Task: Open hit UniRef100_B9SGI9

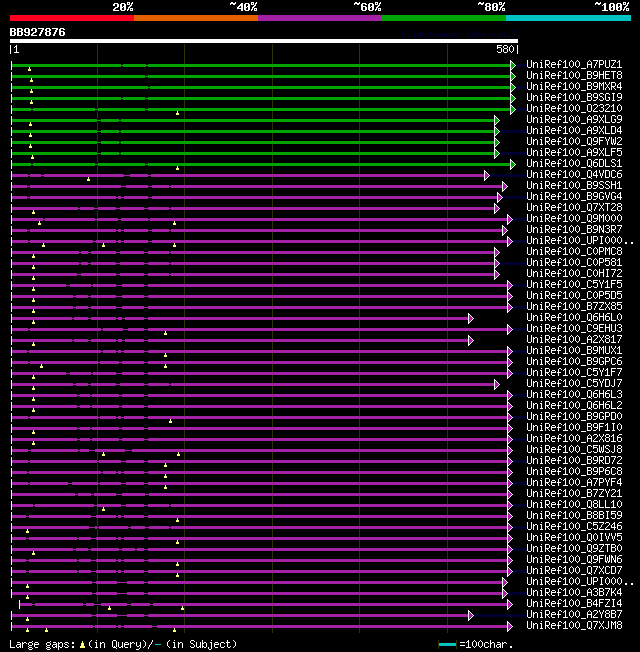Action: pos(574,97)
